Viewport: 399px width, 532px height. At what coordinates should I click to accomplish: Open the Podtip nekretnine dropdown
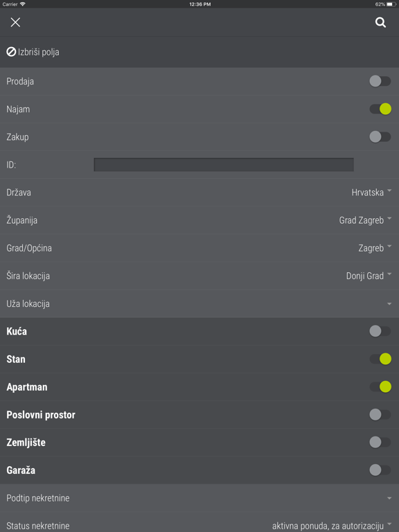[199, 498]
